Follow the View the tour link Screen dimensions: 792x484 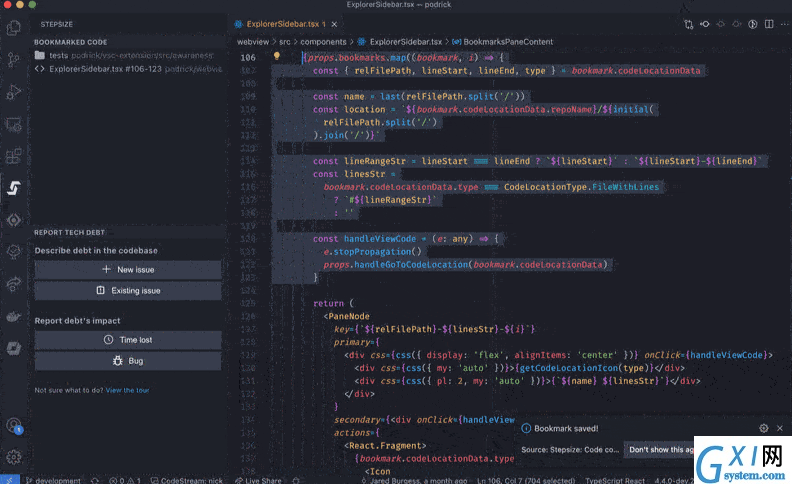[127, 390]
